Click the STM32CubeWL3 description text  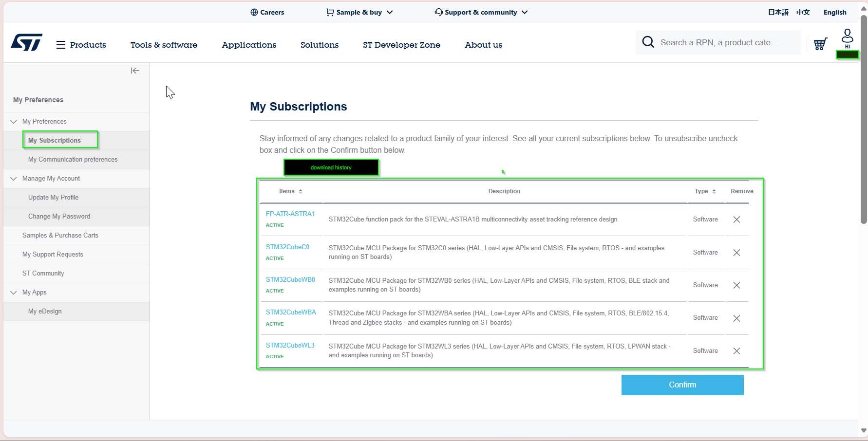tap(500, 350)
